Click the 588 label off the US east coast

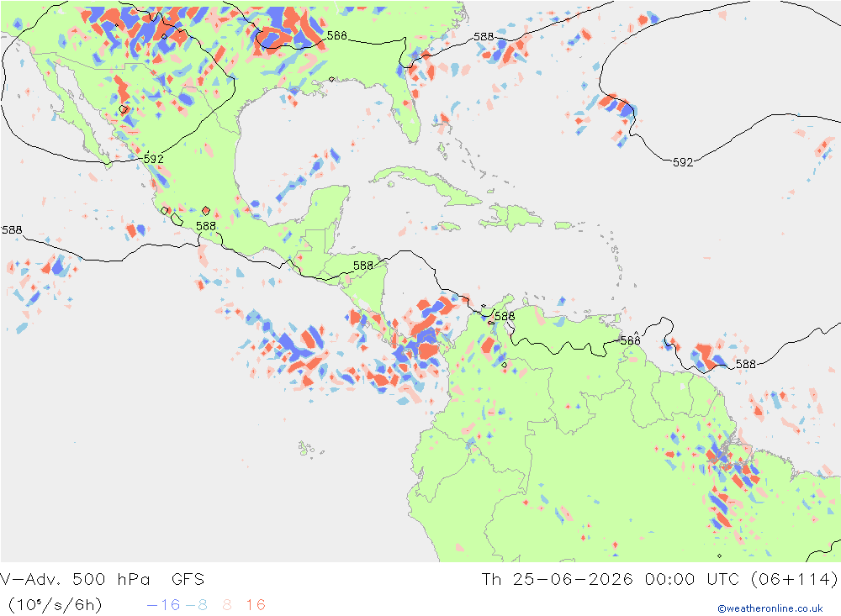[x=484, y=37]
